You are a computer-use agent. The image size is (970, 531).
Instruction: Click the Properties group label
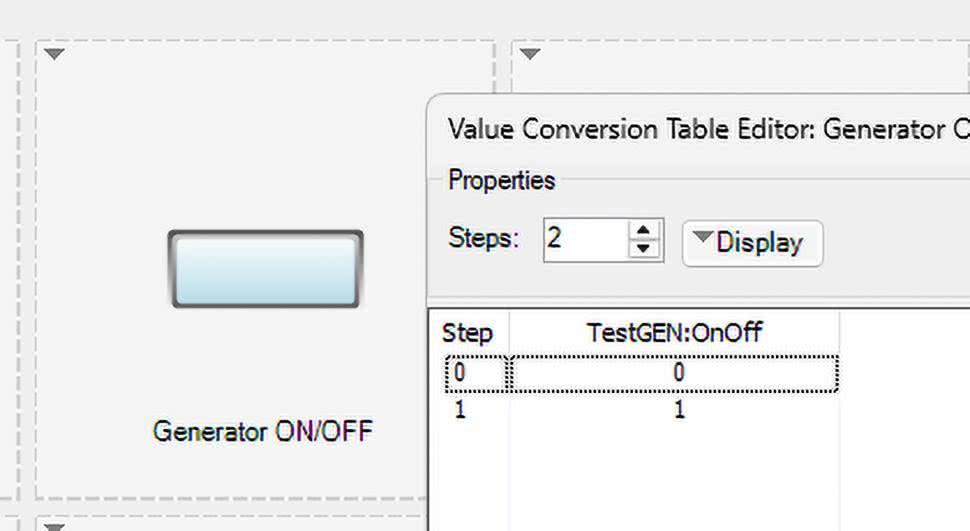pyautogui.click(x=501, y=181)
